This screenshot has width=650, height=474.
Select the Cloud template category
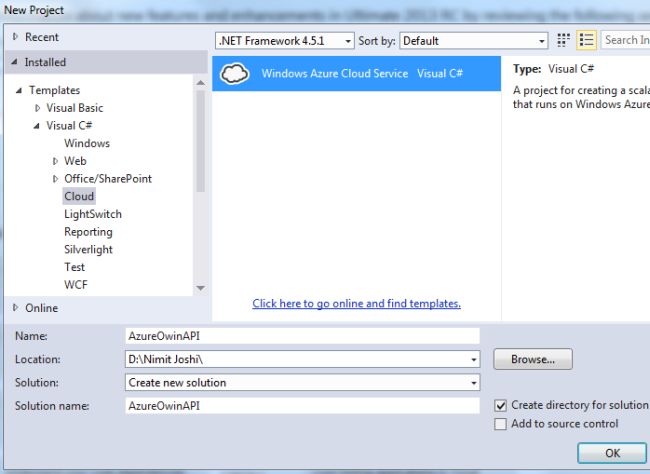pos(79,196)
